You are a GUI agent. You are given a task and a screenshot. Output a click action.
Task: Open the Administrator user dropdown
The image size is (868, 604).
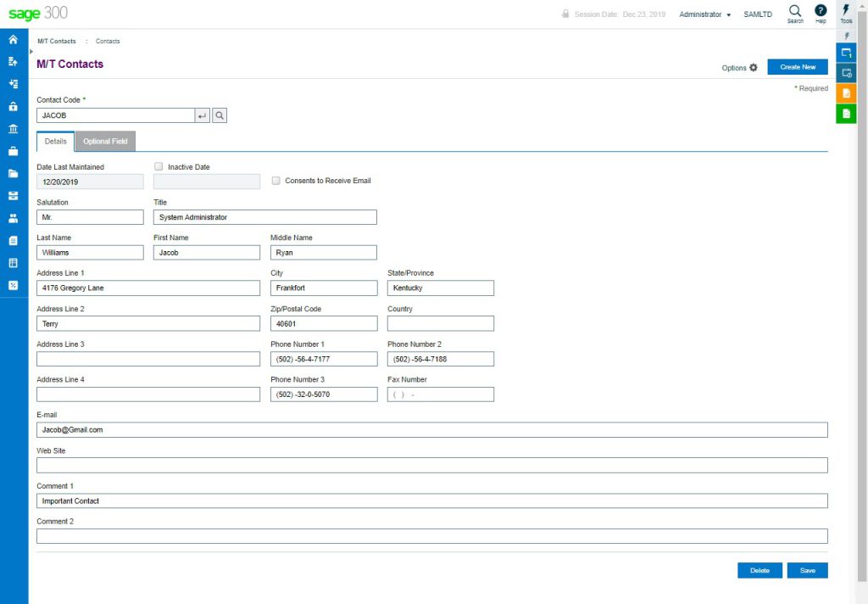pyautogui.click(x=704, y=14)
